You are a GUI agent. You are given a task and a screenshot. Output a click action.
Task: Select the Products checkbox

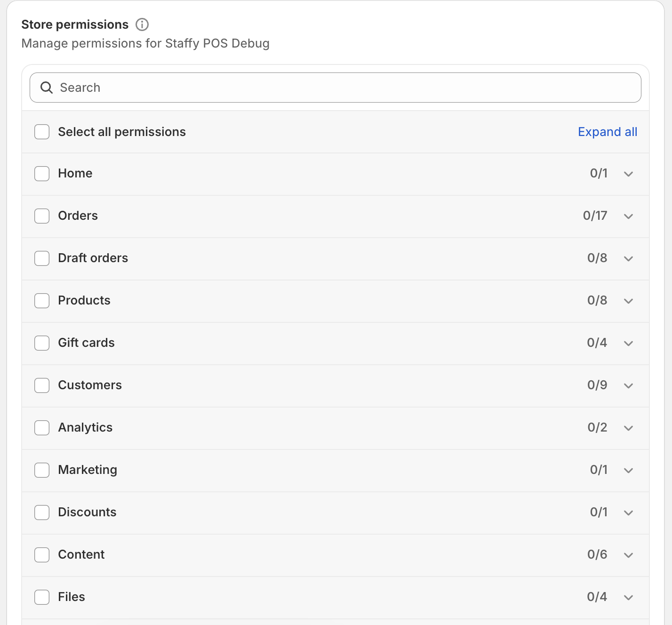pos(42,300)
